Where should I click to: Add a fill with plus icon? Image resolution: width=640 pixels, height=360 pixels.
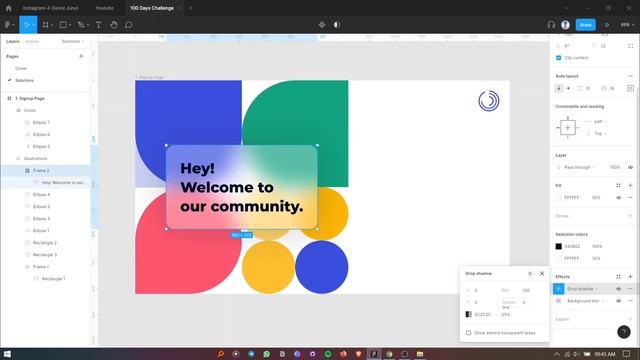(630, 185)
